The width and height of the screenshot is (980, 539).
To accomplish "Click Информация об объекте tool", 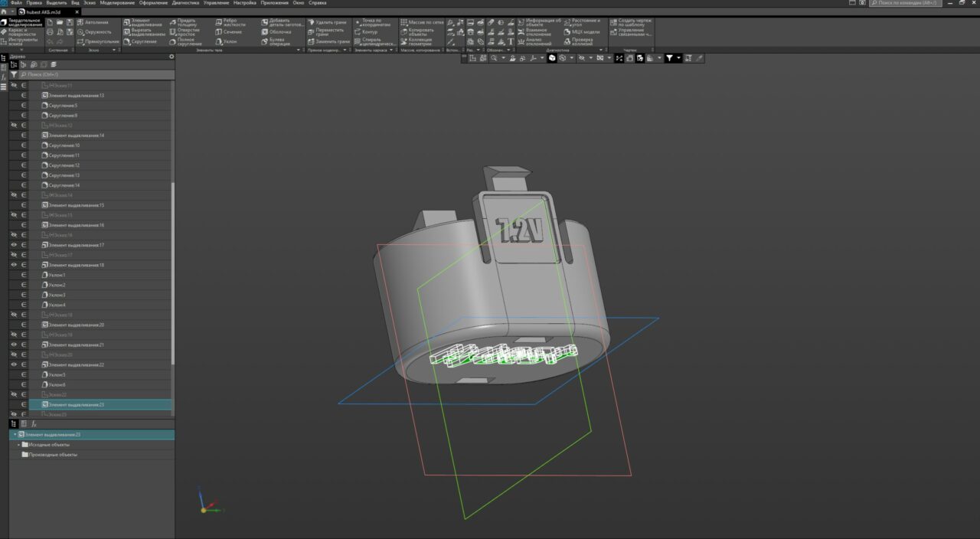I will coord(541,22).
